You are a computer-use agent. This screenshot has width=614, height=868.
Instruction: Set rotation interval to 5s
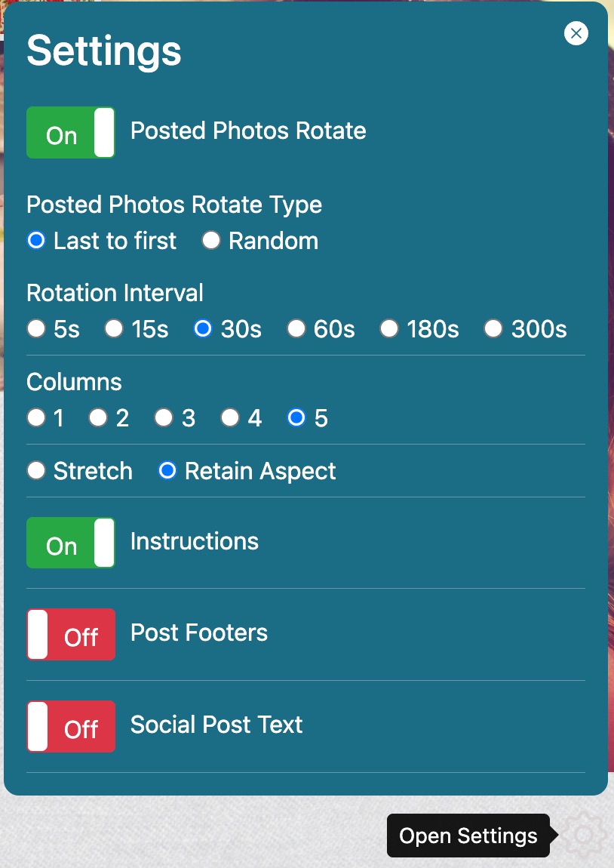(x=35, y=328)
